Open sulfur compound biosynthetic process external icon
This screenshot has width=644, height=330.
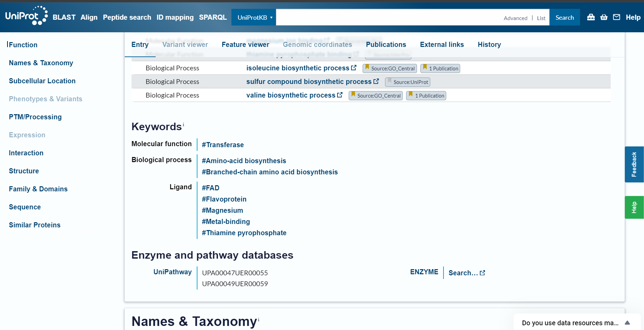click(x=376, y=81)
